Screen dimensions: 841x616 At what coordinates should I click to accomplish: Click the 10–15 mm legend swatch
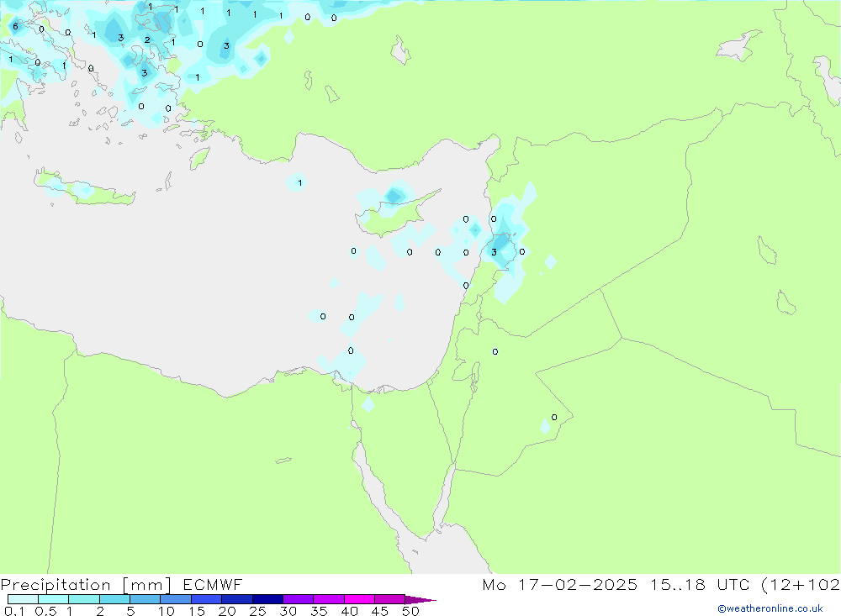point(176,599)
